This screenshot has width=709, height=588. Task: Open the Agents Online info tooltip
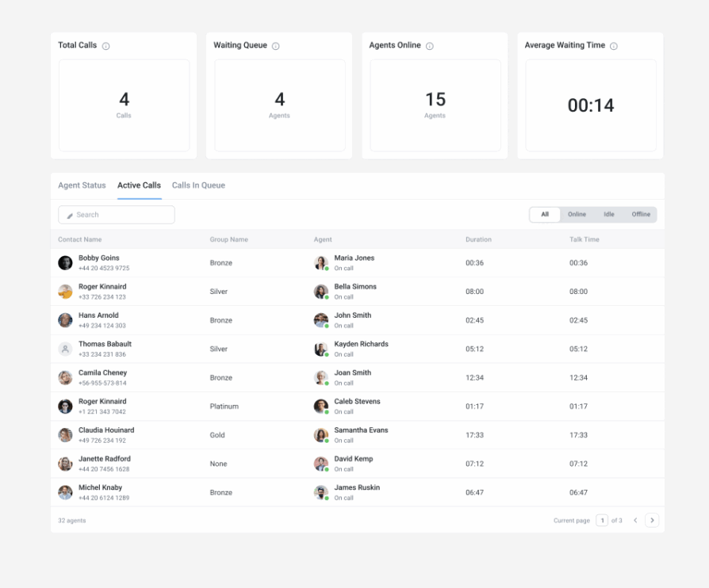[x=429, y=45]
